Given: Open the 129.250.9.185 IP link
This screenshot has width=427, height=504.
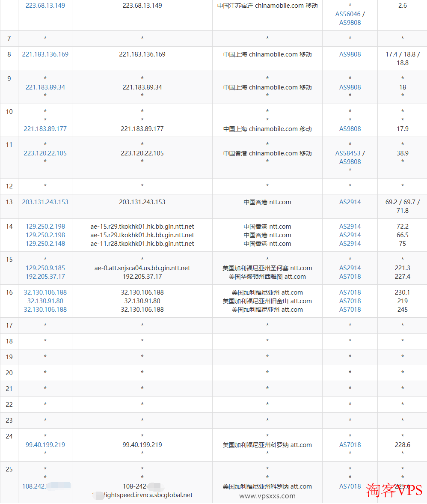Looking at the screenshot, I should point(45,268).
